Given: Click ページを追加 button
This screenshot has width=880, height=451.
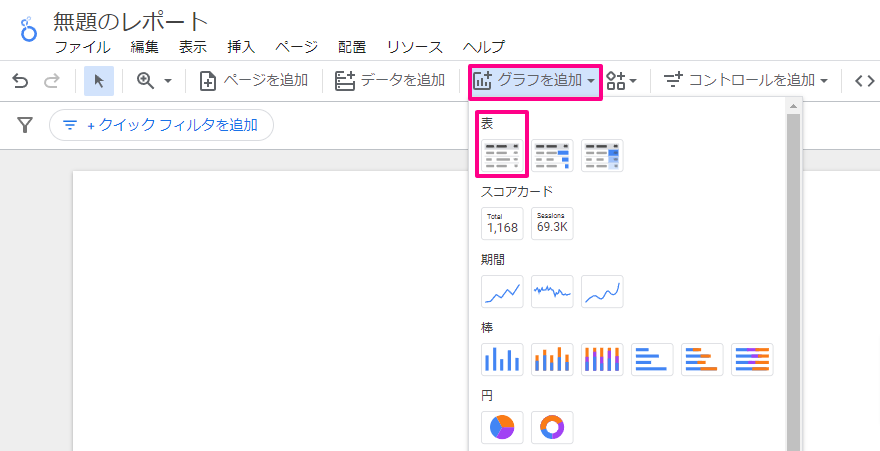Looking at the screenshot, I should tap(254, 81).
